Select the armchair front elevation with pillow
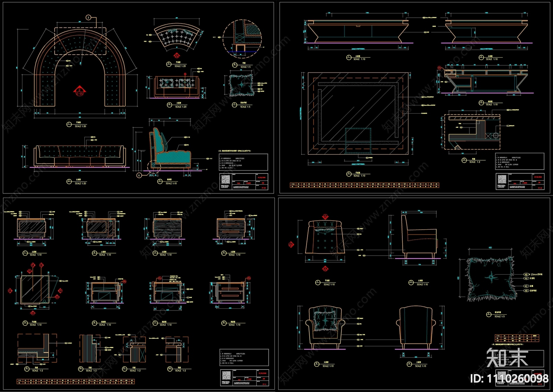Viewport: 553px width, 392px height. click(x=325, y=327)
